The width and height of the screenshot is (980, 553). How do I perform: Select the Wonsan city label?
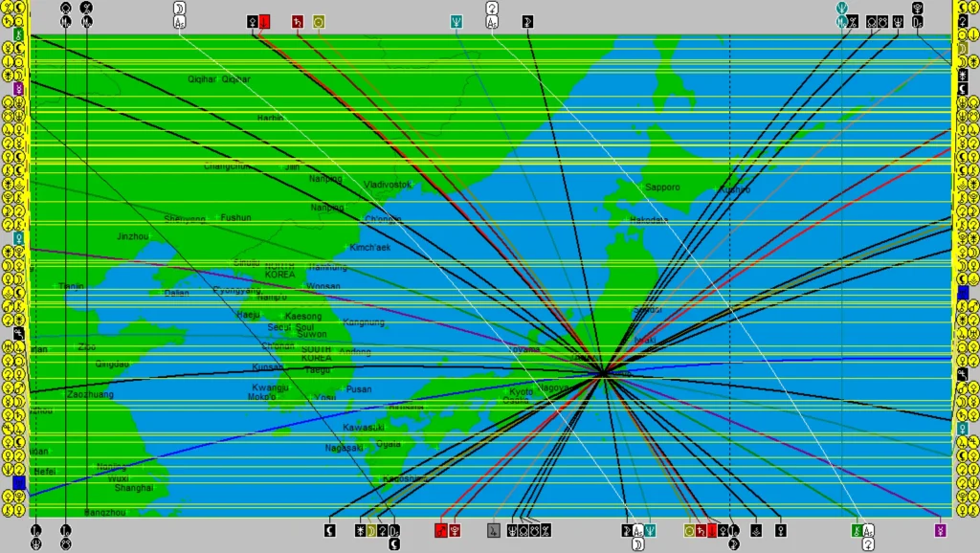pos(323,286)
